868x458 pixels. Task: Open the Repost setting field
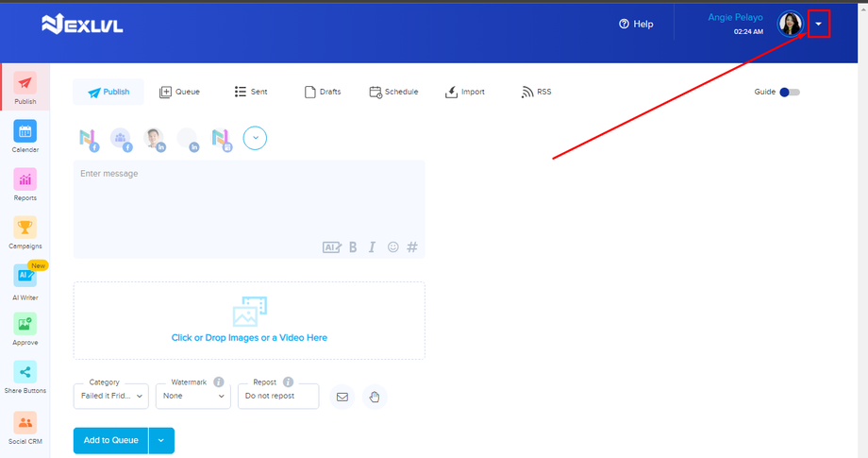(278, 396)
